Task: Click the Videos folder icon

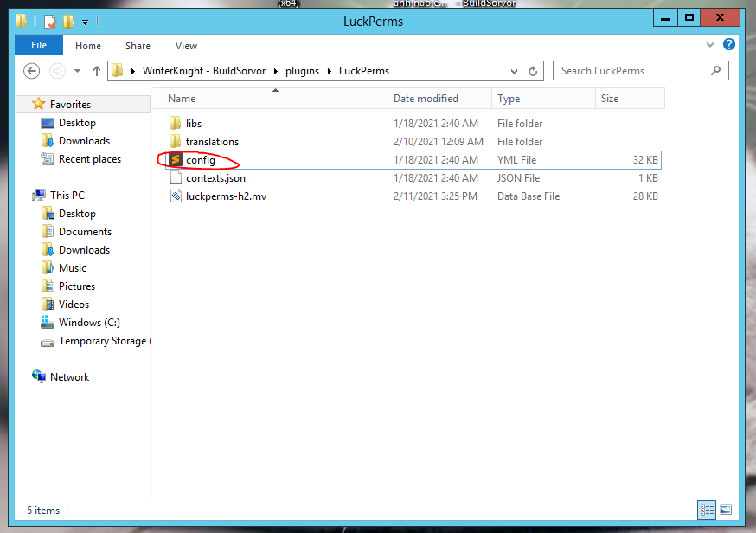Action: pos(48,305)
